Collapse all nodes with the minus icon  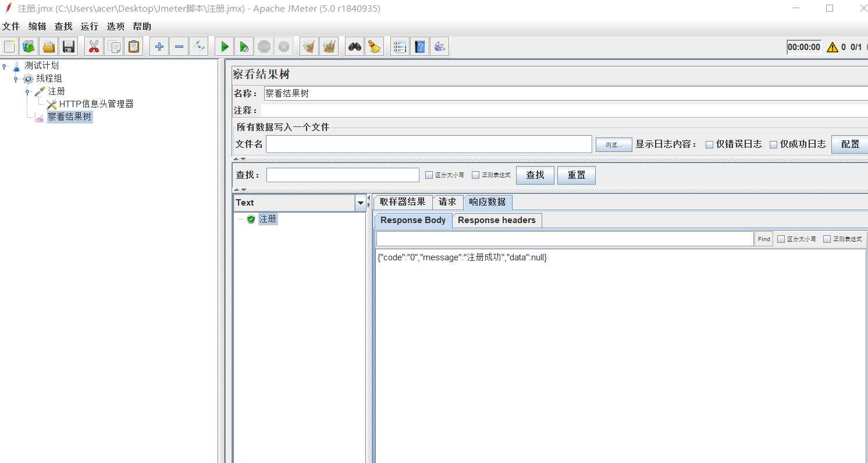point(179,47)
